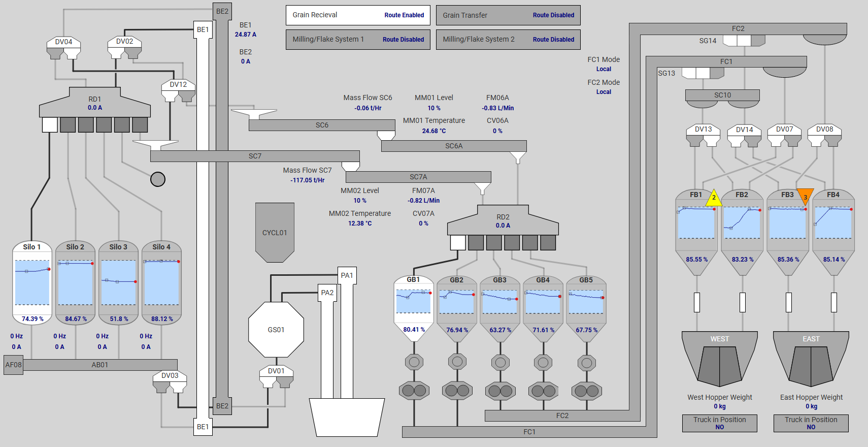Screen dimensions: 868x447
Task: Click West Hopper Weight 0 kg value
Action: pos(720,406)
